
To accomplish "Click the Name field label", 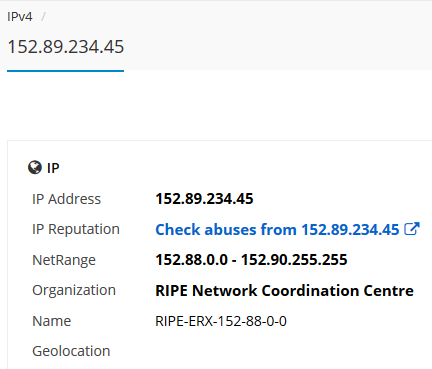I will point(52,321).
